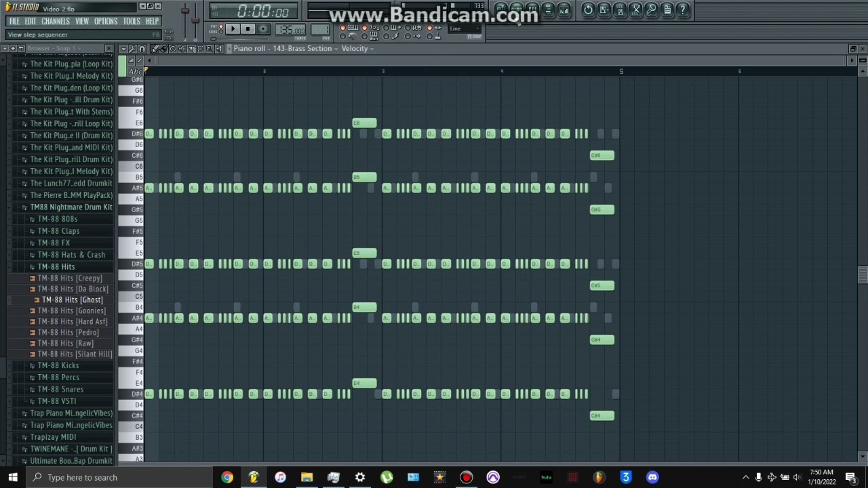Image resolution: width=868 pixels, height=488 pixels.
Task: Click bar 3 on the timeline ruler
Action: (383, 71)
